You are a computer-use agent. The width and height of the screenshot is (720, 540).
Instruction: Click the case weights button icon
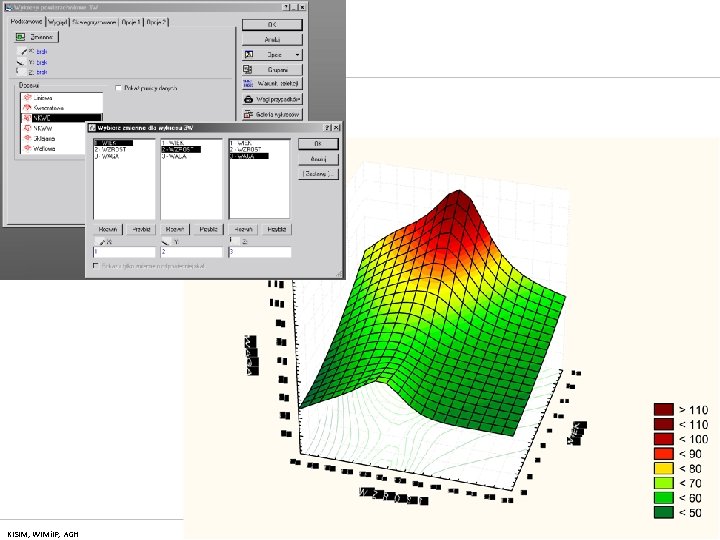[248, 99]
